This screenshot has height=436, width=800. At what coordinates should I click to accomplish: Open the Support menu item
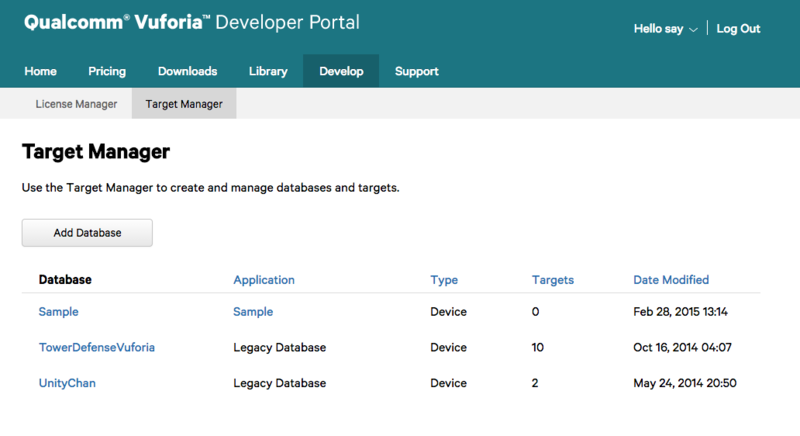(x=416, y=71)
